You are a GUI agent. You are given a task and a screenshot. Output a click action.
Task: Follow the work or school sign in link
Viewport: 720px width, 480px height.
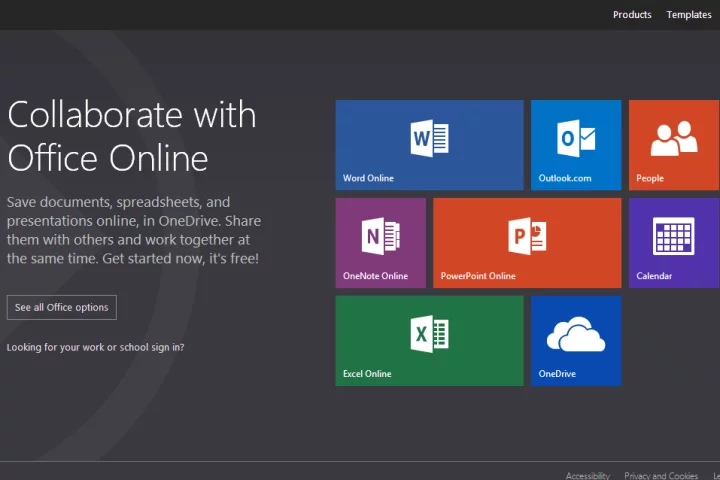[96, 347]
